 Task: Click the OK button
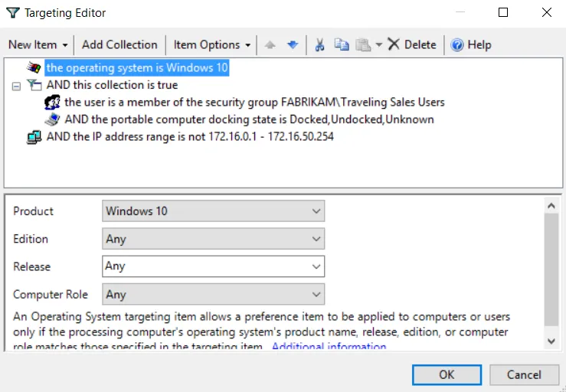click(447, 374)
